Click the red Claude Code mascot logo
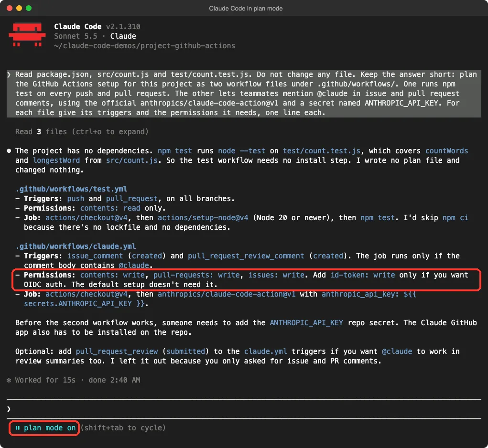 point(27,34)
